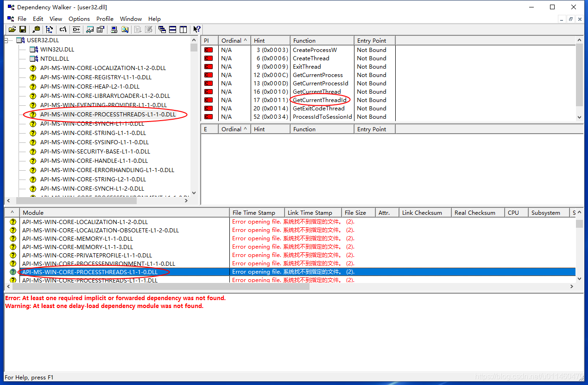The image size is (588, 385).
Task: Sort imports by the PI column header
Action: click(209, 41)
